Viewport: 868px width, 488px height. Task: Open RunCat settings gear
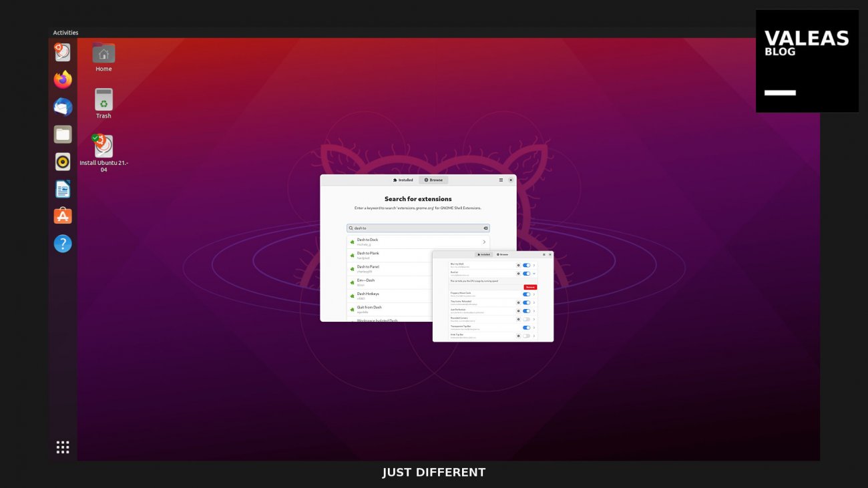coord(518,274)
